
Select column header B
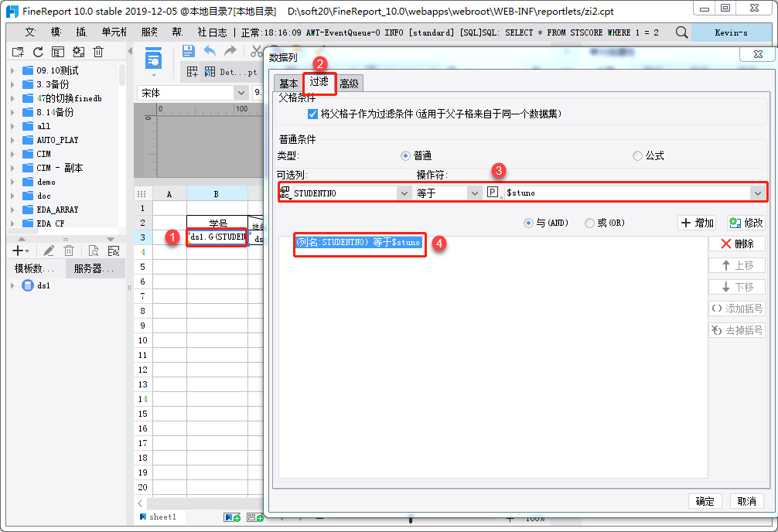pos(217,194)
